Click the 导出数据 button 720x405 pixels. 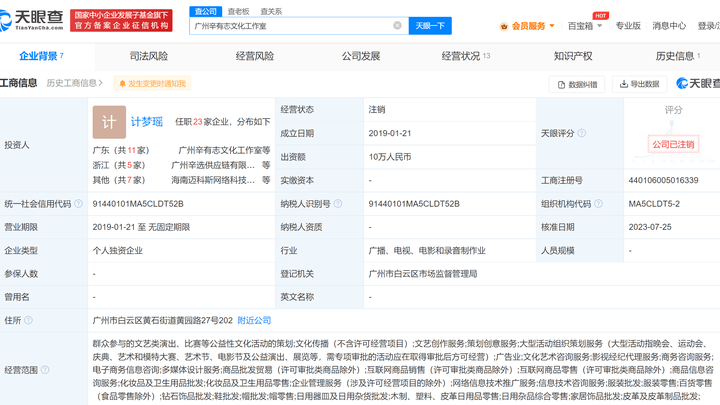(x=639, y=84)
